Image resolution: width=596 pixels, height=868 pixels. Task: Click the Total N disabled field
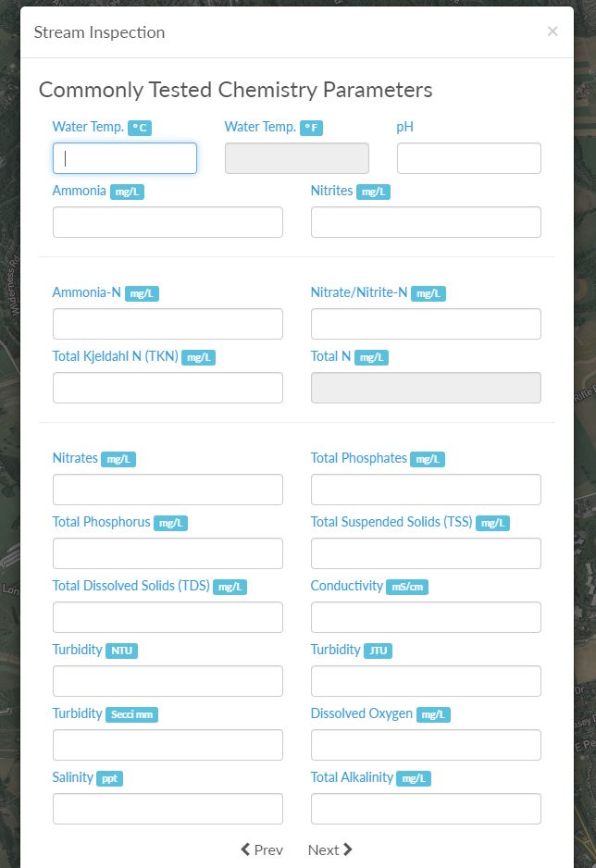[426, 388]
